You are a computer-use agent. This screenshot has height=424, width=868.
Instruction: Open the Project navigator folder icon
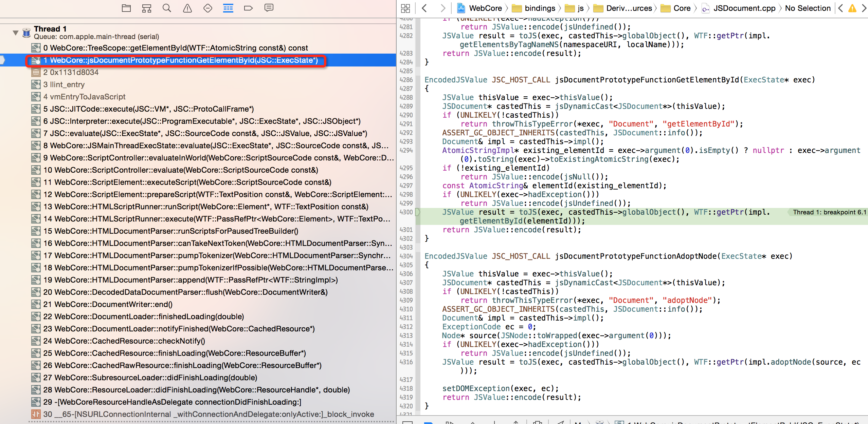[126, 8]
